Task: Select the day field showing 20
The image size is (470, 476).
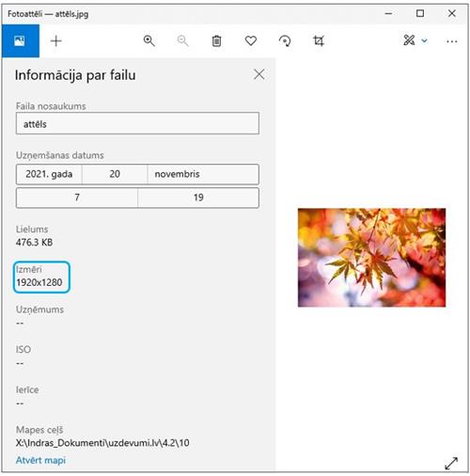Action: (115, 174)
